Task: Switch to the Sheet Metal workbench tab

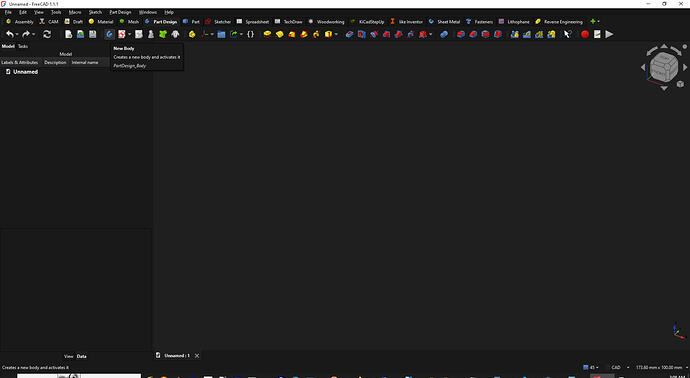Action: [444, 22]
